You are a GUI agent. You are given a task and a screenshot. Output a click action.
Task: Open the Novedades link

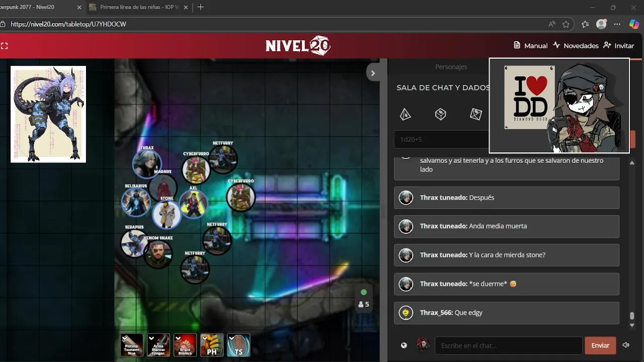point(576,45)
